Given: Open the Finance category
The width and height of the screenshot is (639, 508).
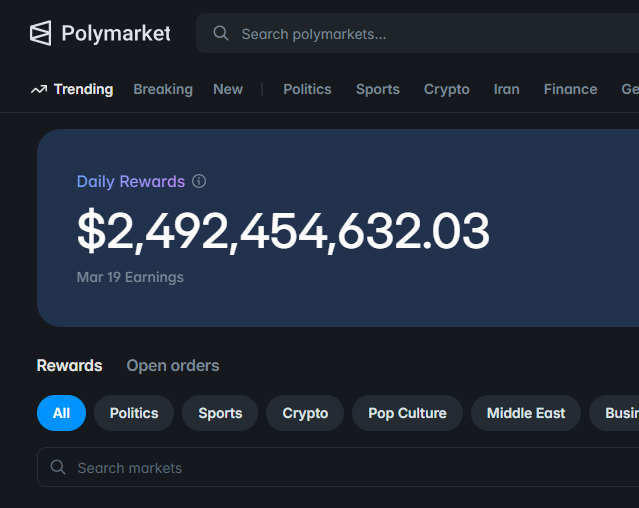Looking at the screenshot, I should click(x=571, y=89).
